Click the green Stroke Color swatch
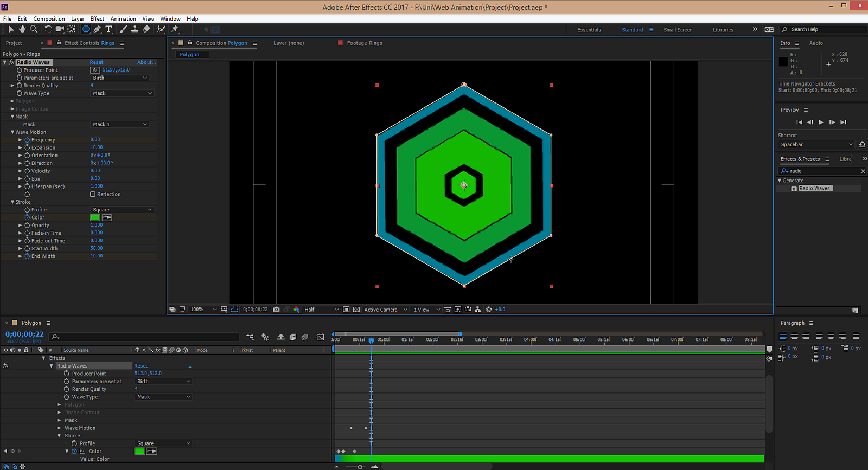868x470 pixels. [95, 217]
